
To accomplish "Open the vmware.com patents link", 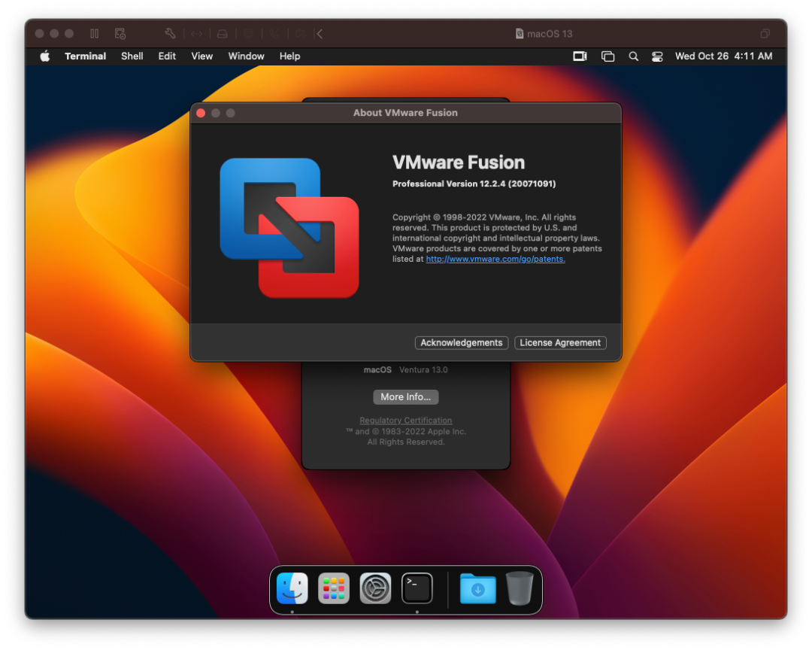I will pos(495,259).
